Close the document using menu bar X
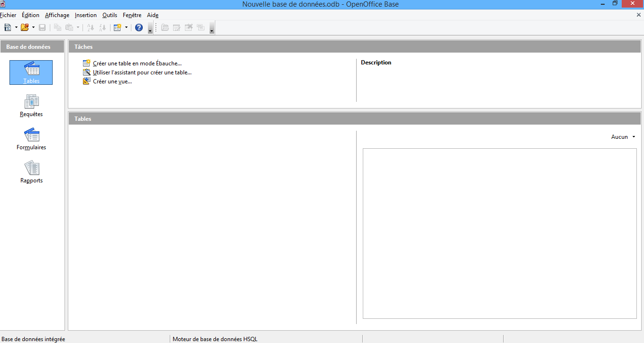 coord(639,15)
